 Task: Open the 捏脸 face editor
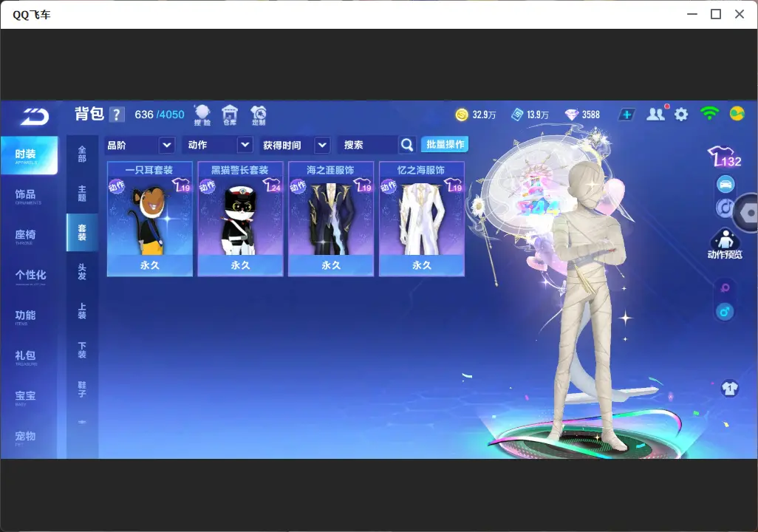pos(202,115)
